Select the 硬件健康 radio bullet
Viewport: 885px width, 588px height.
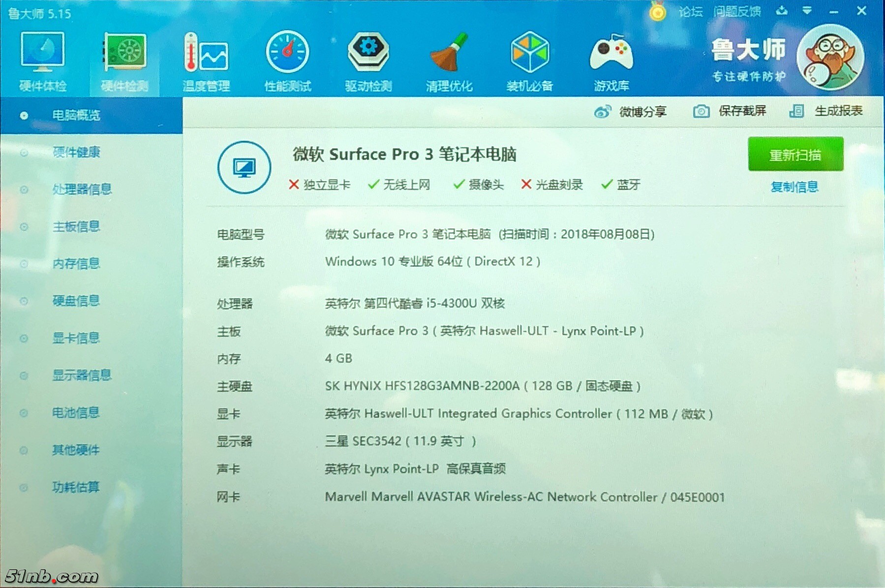click(24, 153)
